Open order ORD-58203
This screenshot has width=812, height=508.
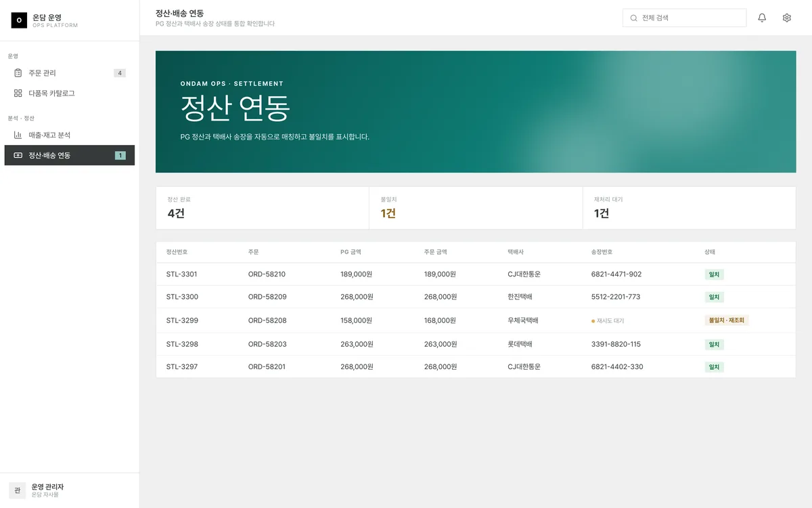(267, 344)
